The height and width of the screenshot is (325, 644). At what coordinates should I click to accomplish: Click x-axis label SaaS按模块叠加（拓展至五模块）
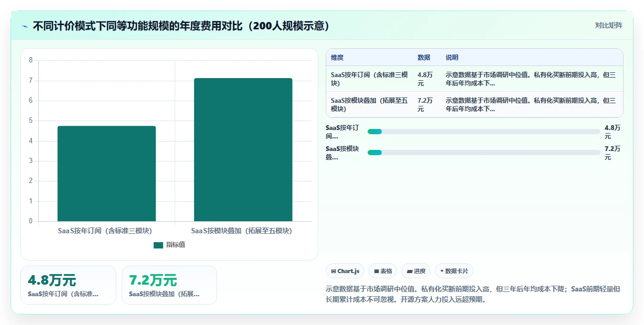tap(243, 231)
